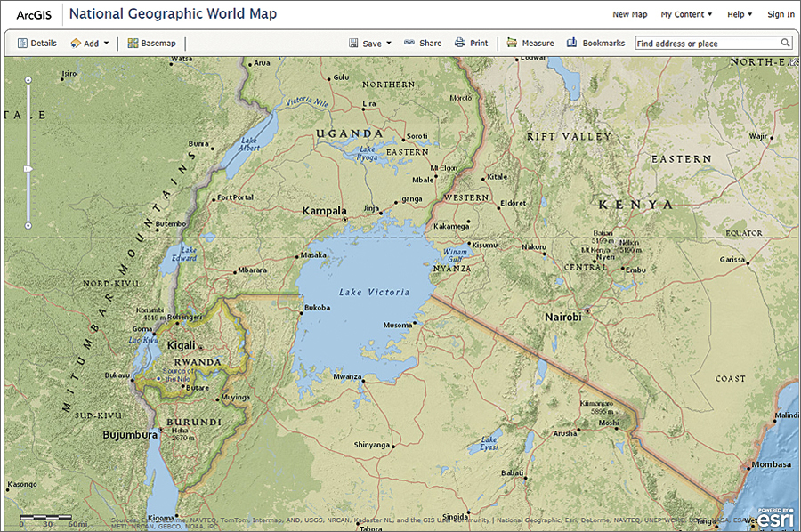Click the esri logo
801x532 pixels.
[x=776, y=517]
